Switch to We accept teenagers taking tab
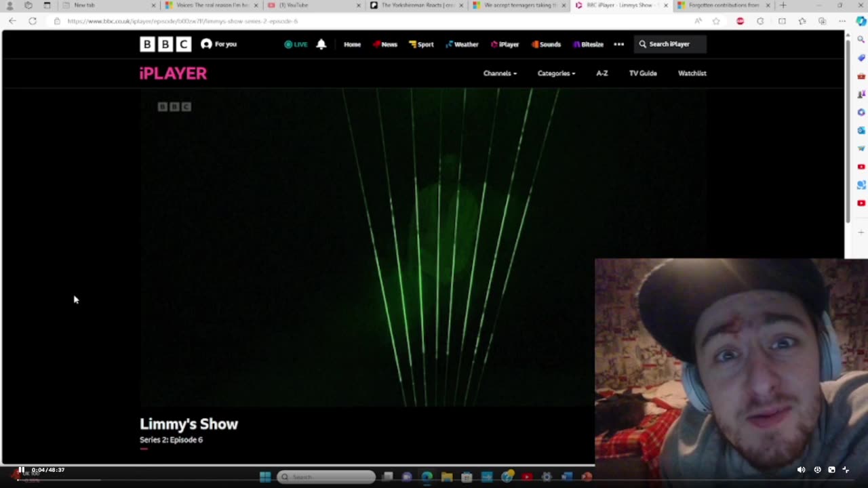Screen dimensions: 868x488 pyautogui.click(x=519, y=5)
